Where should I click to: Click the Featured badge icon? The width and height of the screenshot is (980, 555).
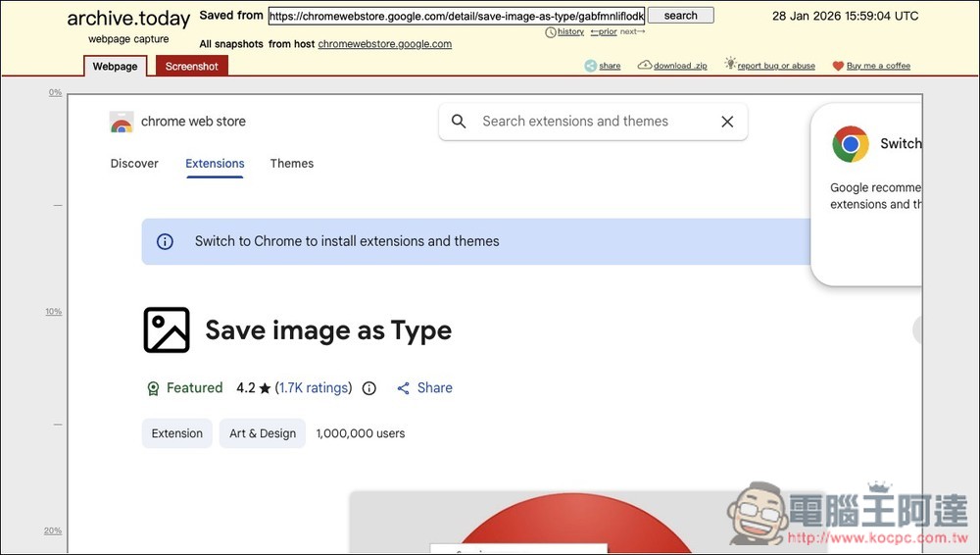point(153,388)
